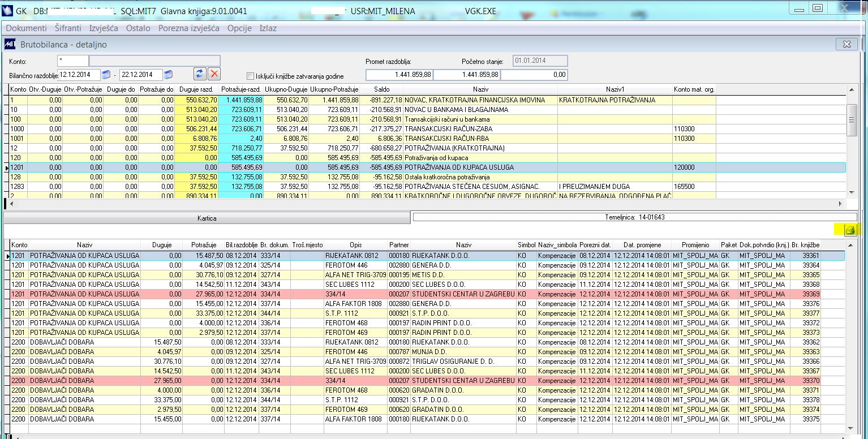Open calendar picker for end date 22.12.2014

pyautogui.click(x=168, y=74)
